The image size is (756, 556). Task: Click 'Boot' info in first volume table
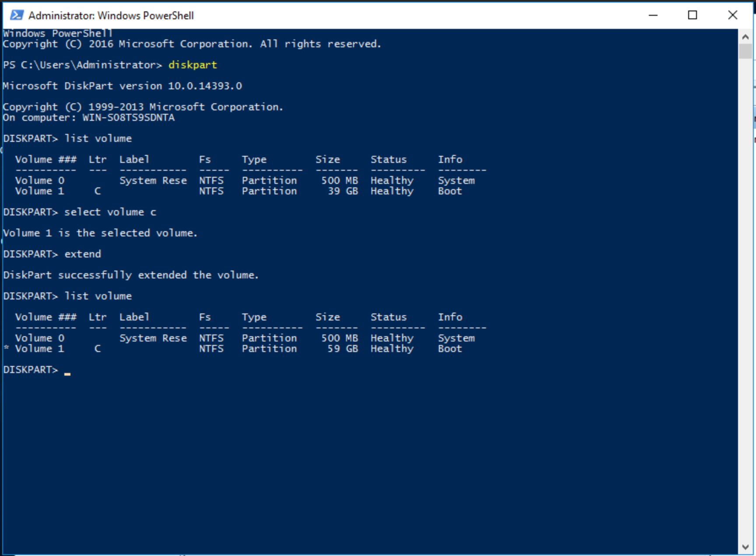tap(450, 191)
